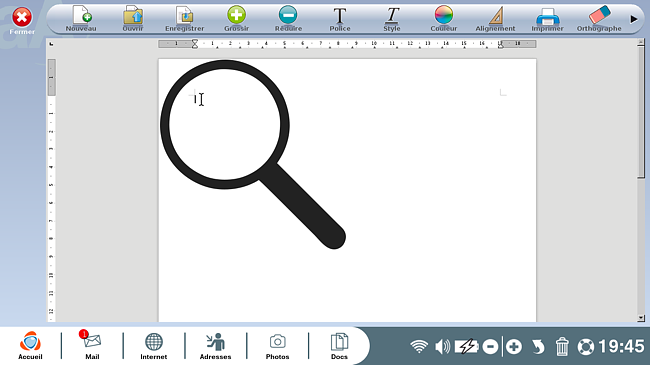Save the document using Enregistrer
The image size is (650, 365).
click(184, 19)
